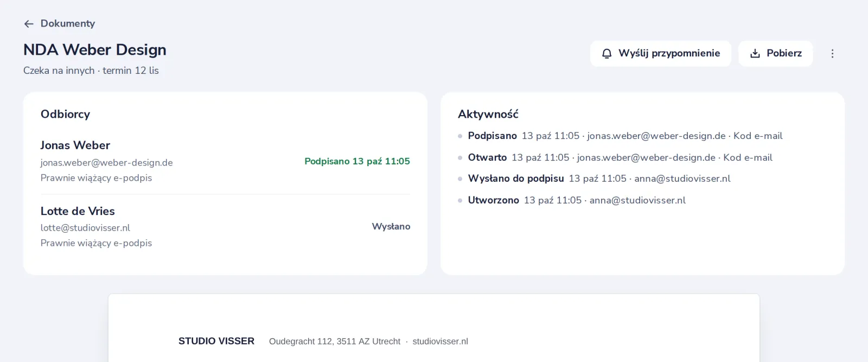Screen dimensions: 868x362
Task: Select recipient name Jonas Weber
Action: click(x=75, y=145)
